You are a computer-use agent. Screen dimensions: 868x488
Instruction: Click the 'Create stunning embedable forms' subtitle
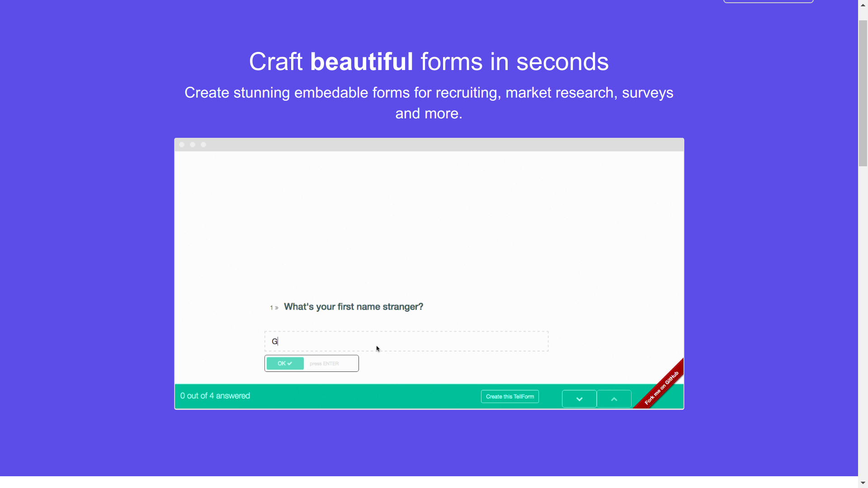point(429,103)
